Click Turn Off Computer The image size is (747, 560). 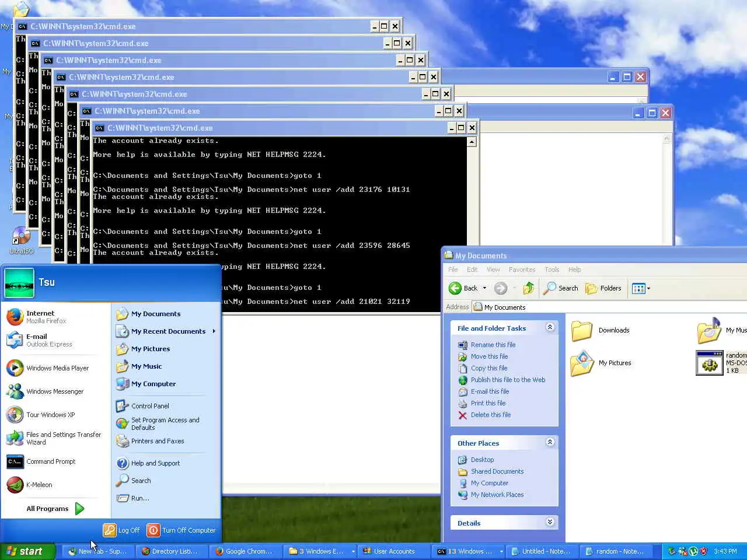pyautogui.click(x=181, y=530)
